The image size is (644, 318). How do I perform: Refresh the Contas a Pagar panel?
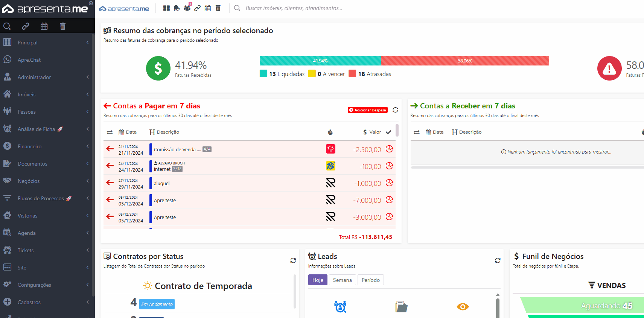pos(395,110)
